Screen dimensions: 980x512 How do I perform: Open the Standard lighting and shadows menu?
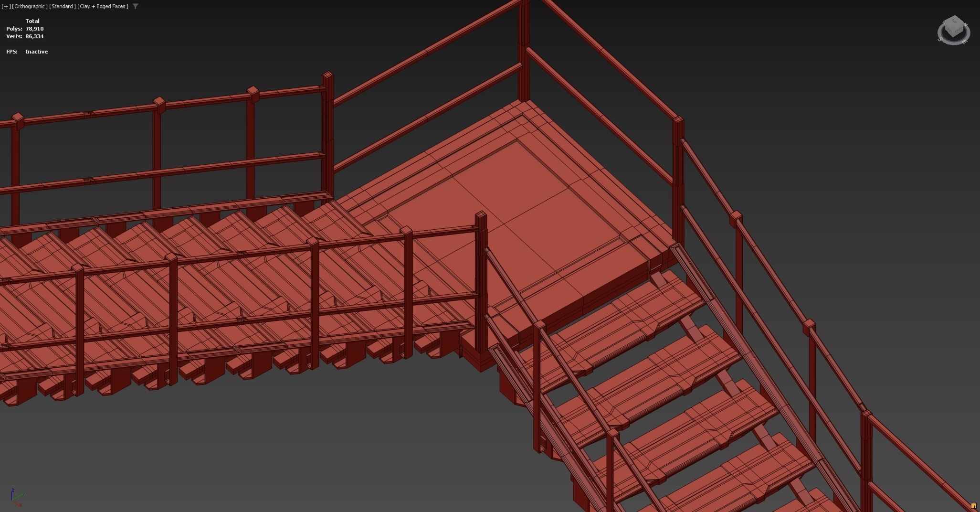coord(63,6)
